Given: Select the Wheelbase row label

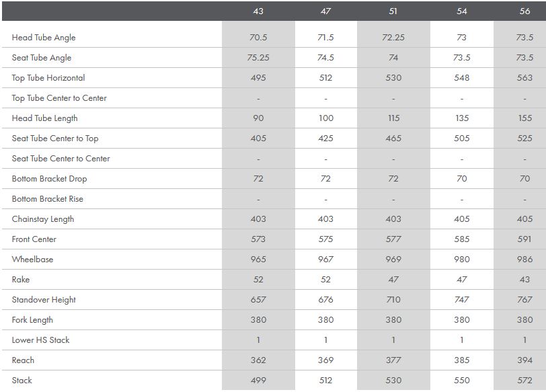Looking at the screenshot, I should (32, 260).
